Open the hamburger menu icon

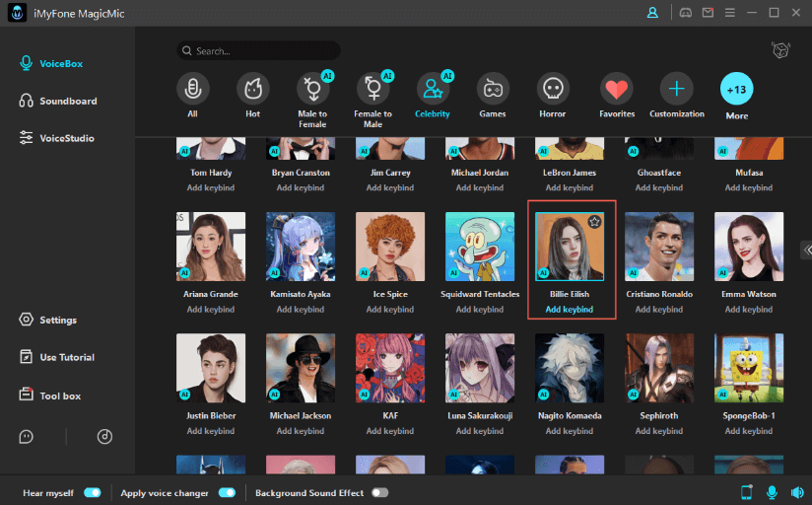point(730,13)
